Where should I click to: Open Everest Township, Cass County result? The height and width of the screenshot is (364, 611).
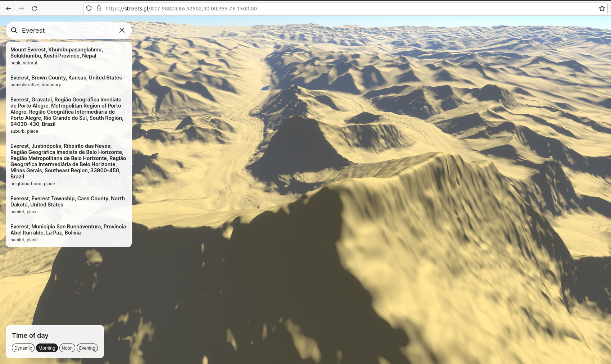click(x=68, y=204)
